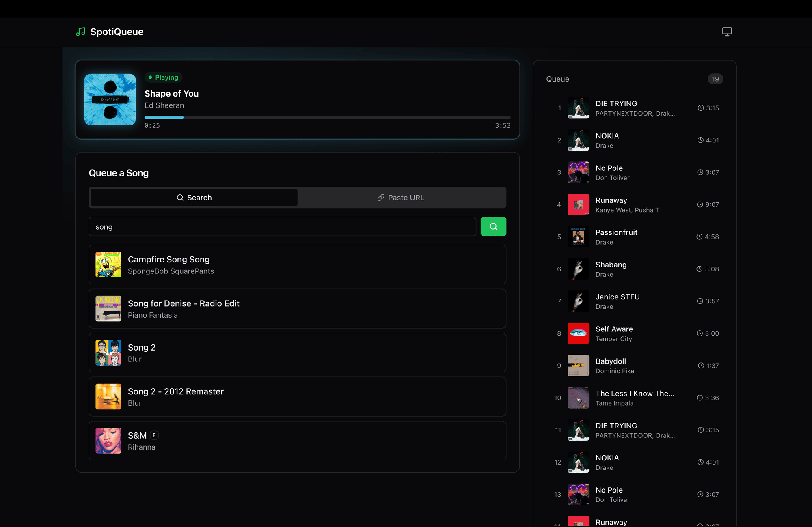812x527 pixels.
Task: Click the Queue a Song heading
Action: click(x=119, y=173)
